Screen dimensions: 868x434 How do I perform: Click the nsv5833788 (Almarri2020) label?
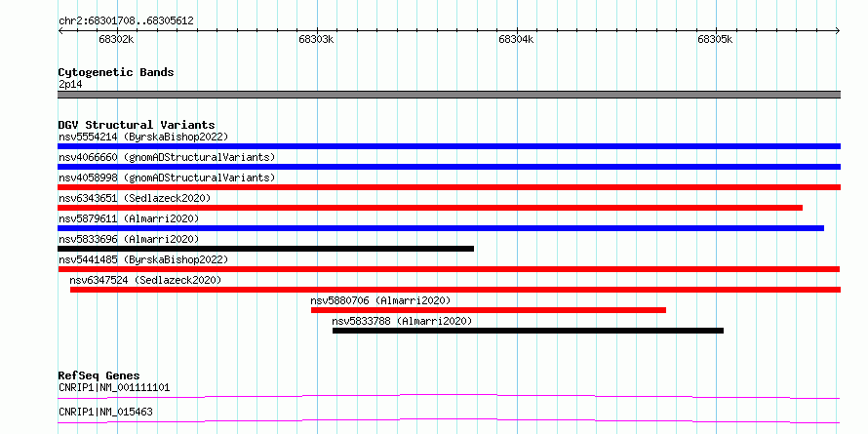click(402, 321)
